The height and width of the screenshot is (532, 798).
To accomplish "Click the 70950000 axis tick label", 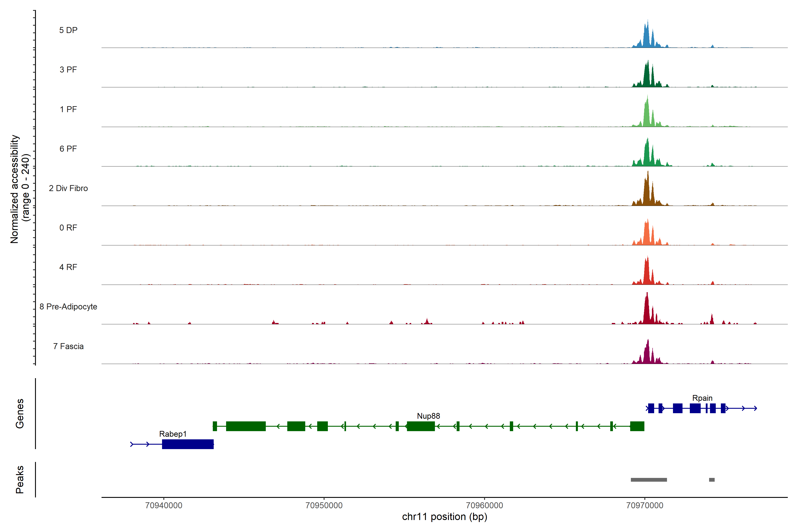I will click(324, 505).
